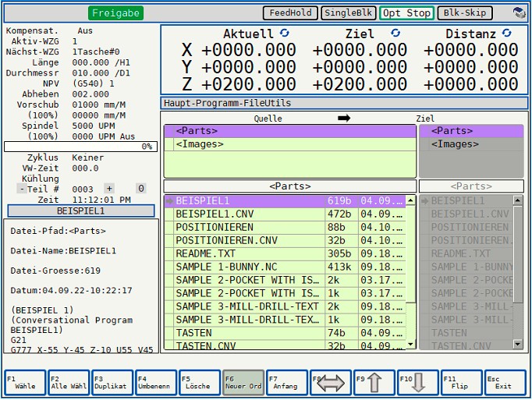The image size is (532, 400).
Task: Reset part counter with 0 button
Action: pyautogui.click(x=141, y=188)
